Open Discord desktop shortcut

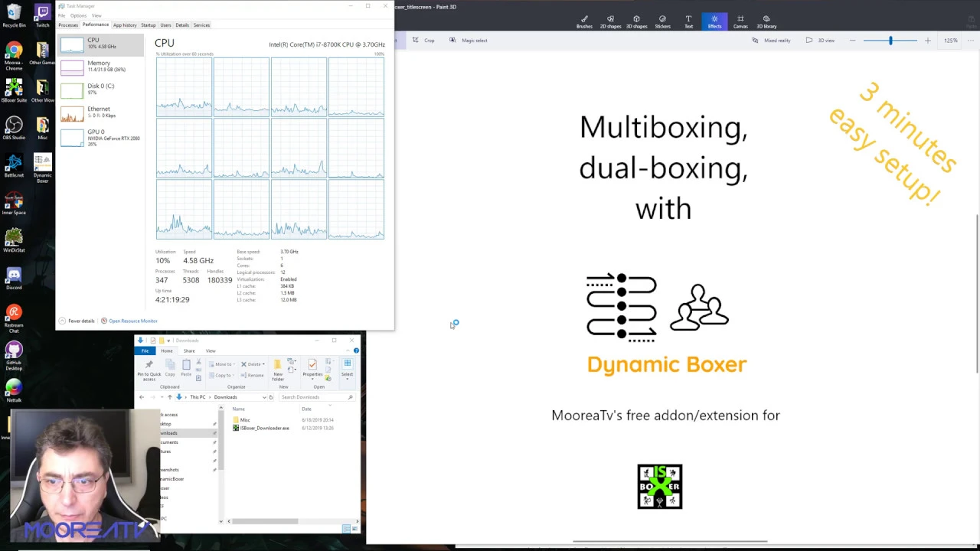(x=14, y=278)
